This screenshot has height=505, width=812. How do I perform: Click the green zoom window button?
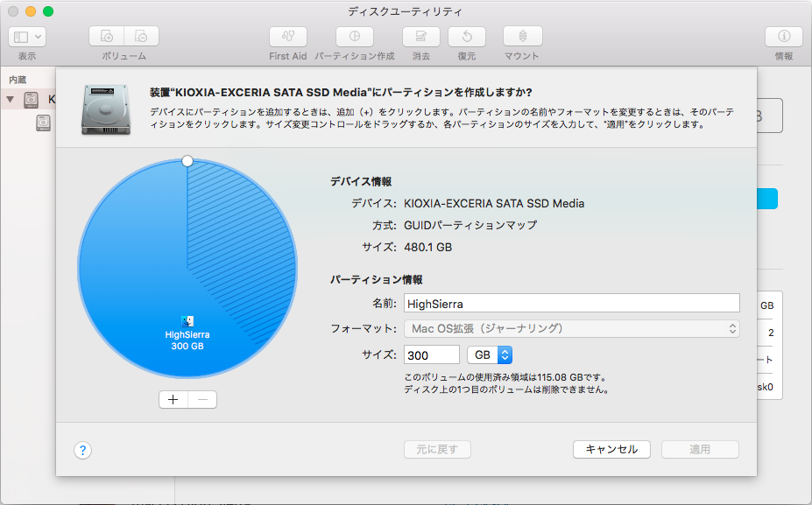48,11
